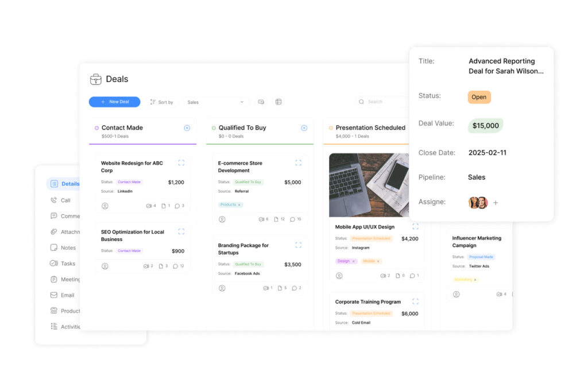Remove the Products tag
This screenshot has height=391, width=588.
239,205
